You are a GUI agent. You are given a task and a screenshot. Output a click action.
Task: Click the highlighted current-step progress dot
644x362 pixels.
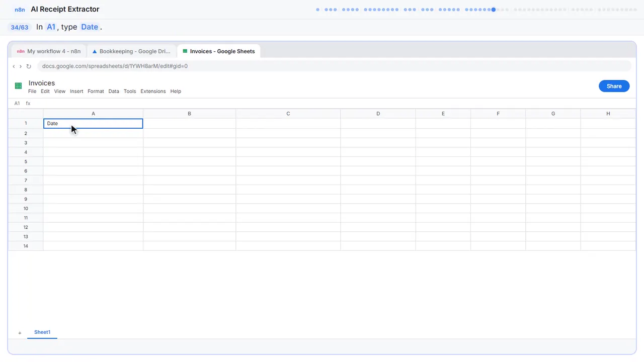click(x=494, y=10)
